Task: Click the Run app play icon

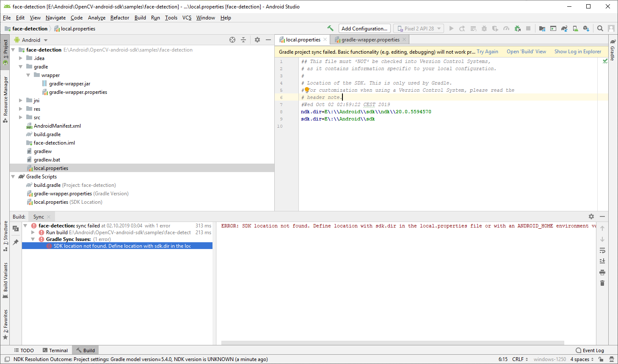Action: 451,28
